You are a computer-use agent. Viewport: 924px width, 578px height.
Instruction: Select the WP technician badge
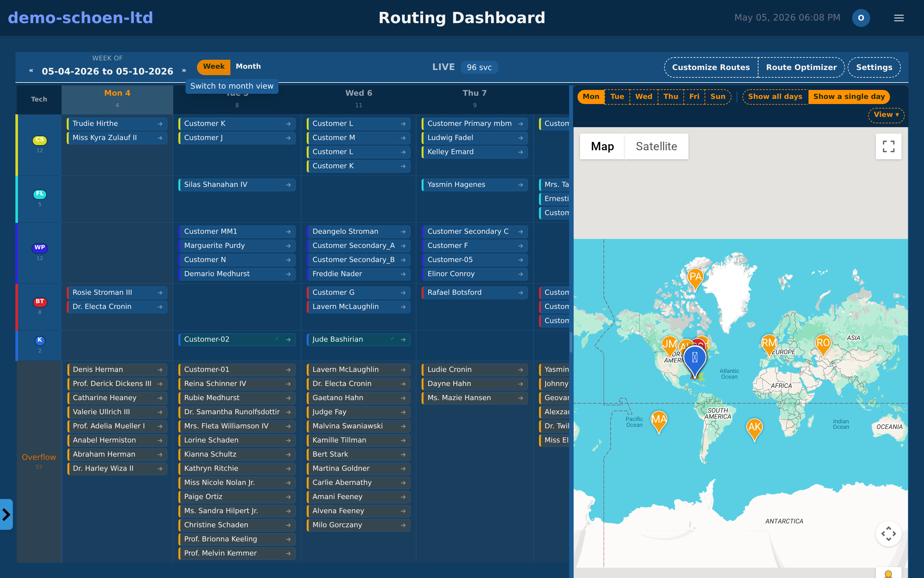(40, 248)
